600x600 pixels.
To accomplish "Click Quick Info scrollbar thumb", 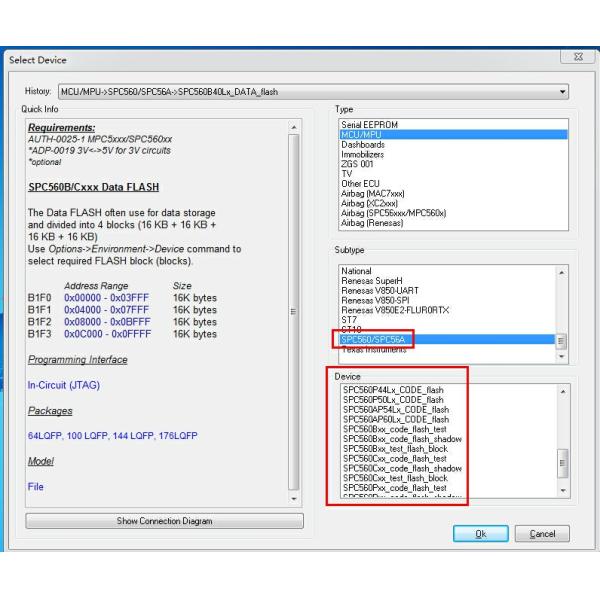I will 293,312.
